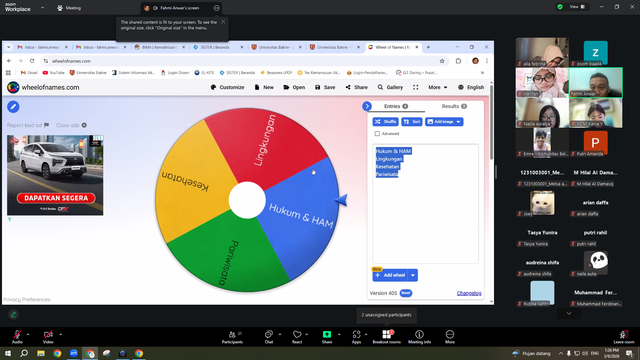Expand the Add wheel dropdown arrow
Viewport: 640px width, 360px height.
(413, 275)
